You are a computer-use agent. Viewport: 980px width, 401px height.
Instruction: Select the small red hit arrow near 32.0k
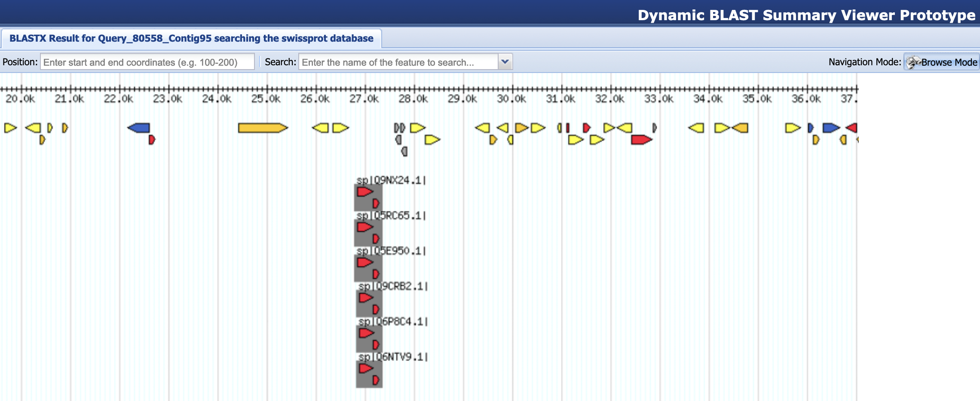click(x=587, y=128)
